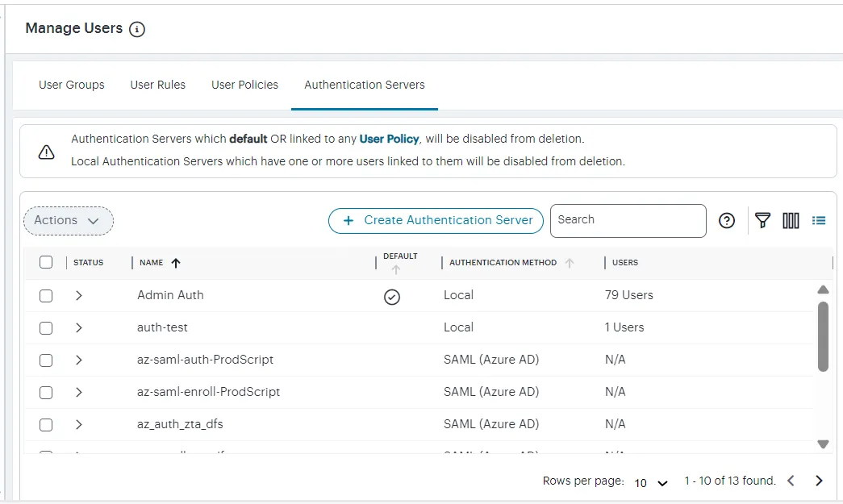This screenshot has width=843, height=504.
Task: Go to the next page of results
Action: (x=819, y=481)
